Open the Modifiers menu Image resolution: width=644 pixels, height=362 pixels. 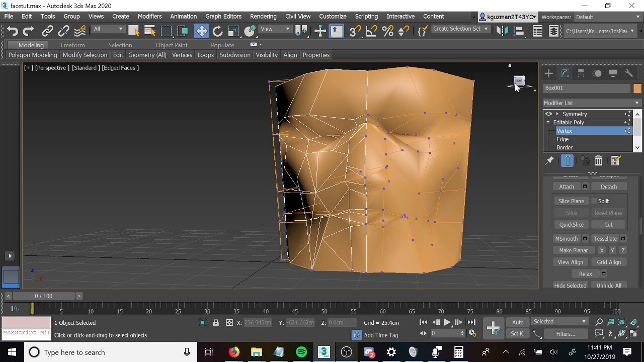150,17
